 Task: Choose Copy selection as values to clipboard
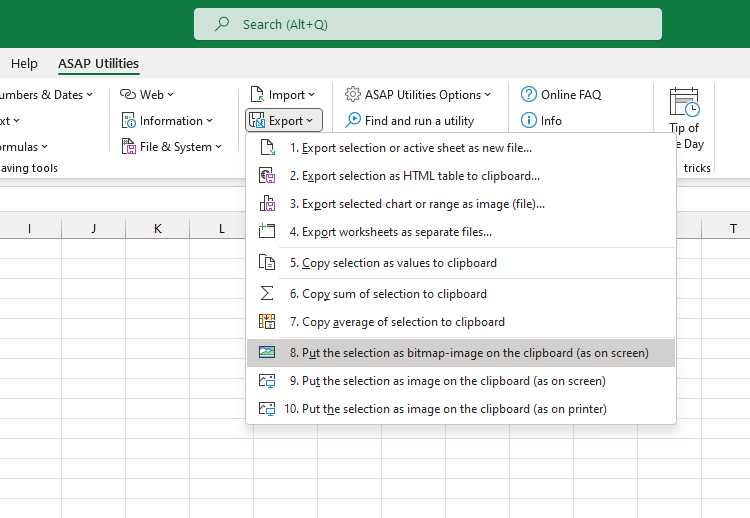(461, 263)
